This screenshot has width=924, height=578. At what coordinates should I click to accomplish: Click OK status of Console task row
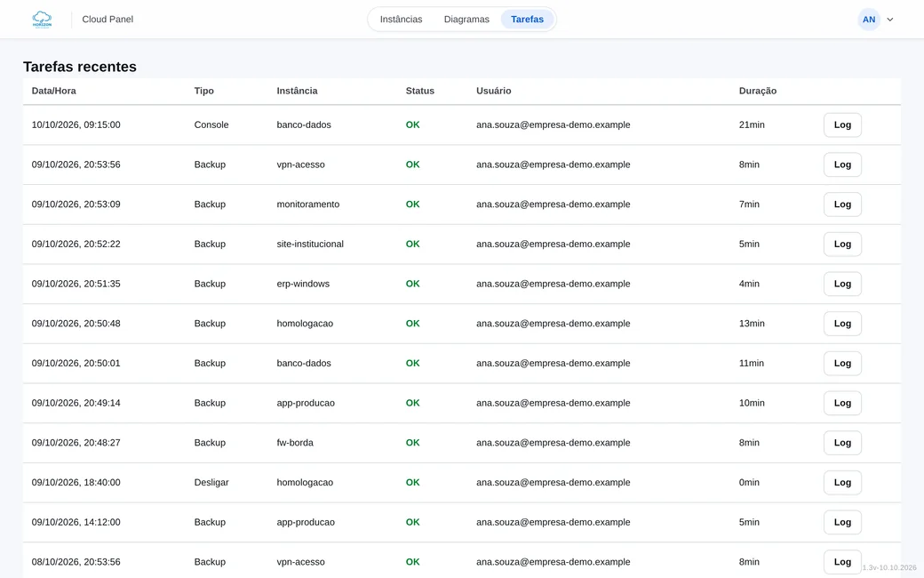(x=412, y=125)
